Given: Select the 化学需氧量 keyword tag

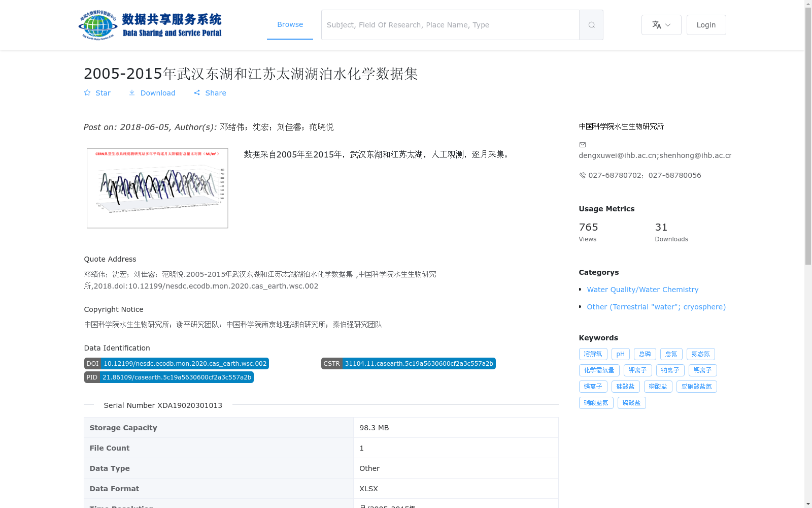Looking at the screenshot, I should tap(599, 370).
